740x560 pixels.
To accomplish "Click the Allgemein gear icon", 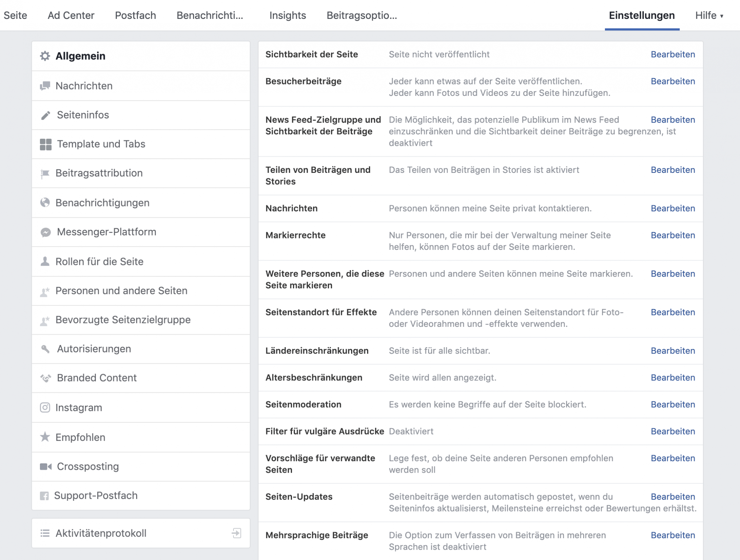I will pos(45,56).
